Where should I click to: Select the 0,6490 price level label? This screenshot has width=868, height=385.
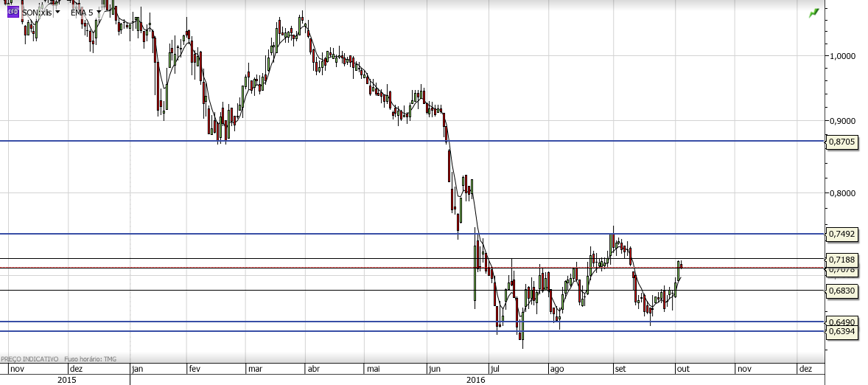click(x=842, y=322)
